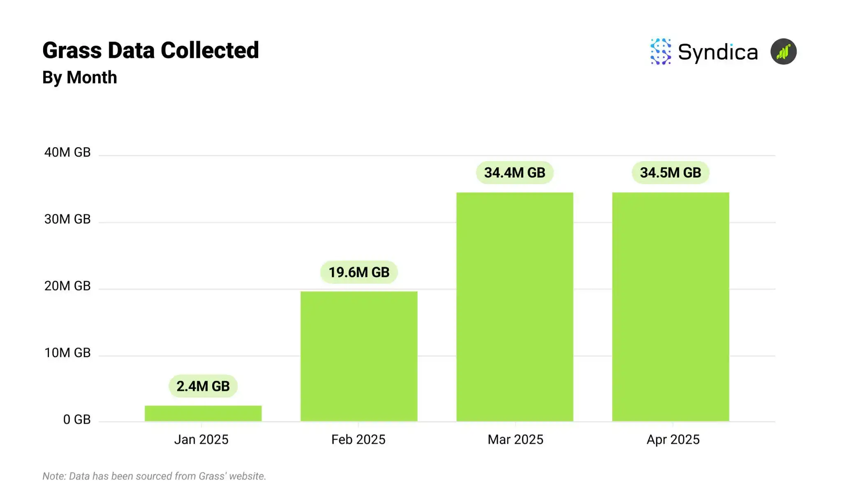This screenshot has width=842, height=504.
Task: Click the Feb 2025 axis label
Action: click(x=359, y=439)
